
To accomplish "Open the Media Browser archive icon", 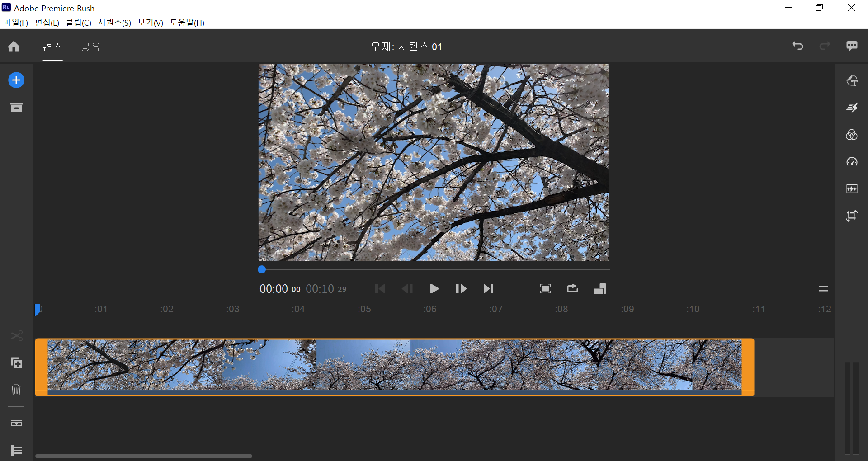I will [x=16, y=107].
